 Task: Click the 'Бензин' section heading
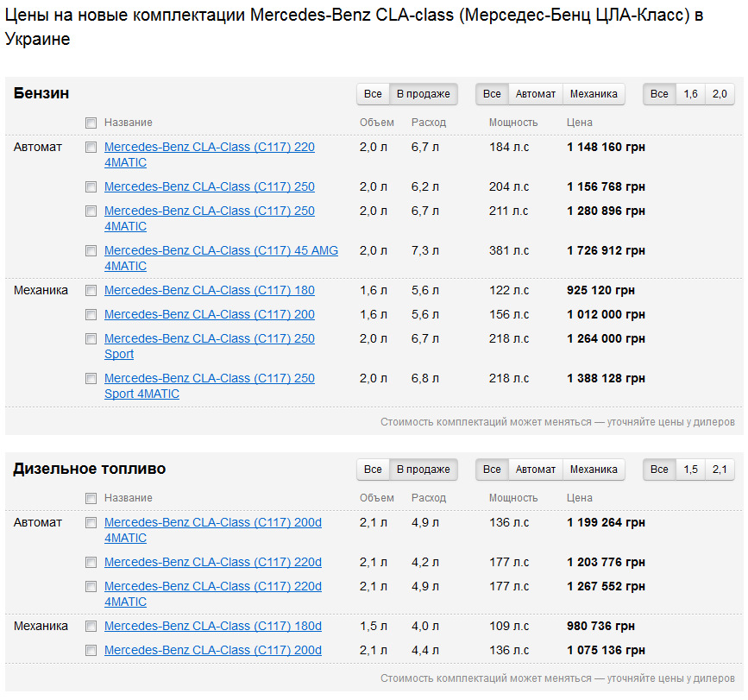(41, 93)
